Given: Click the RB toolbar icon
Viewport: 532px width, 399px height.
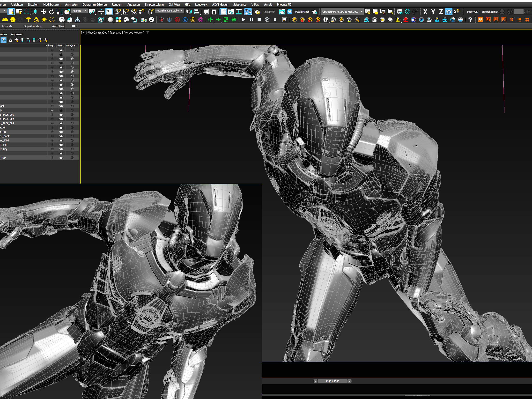Looking at the screenshot, I should click(289, 12).
